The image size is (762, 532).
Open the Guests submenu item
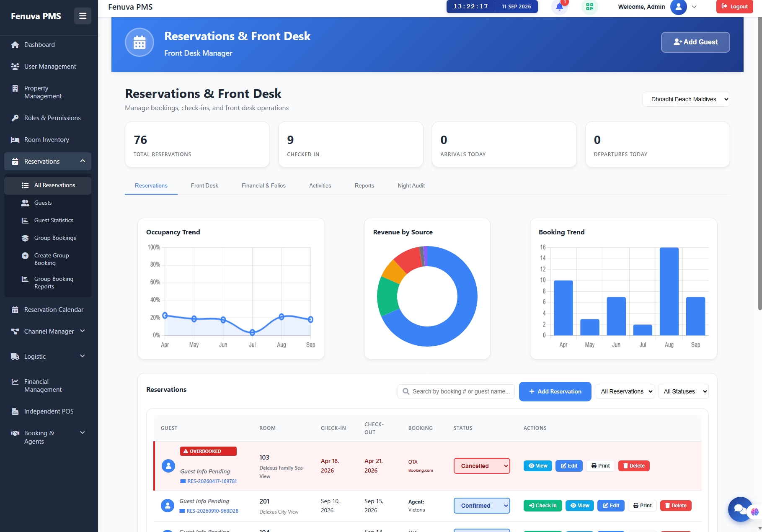48,203
